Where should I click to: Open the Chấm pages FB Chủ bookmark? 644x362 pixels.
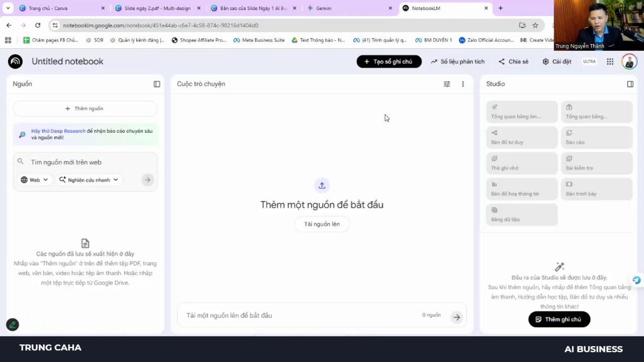point(51,40)
